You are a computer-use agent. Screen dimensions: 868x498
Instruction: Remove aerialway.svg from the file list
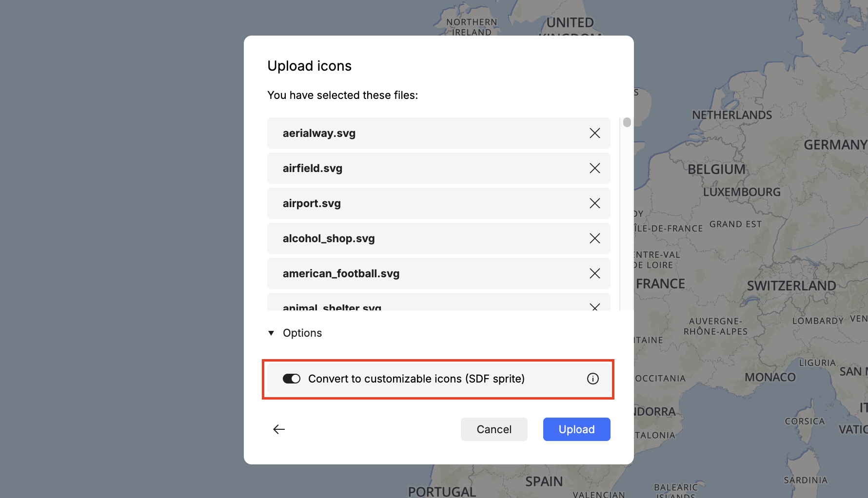pos(594,133)
